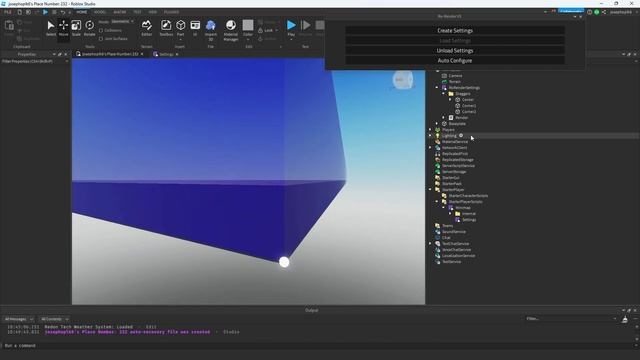
Task: Open the Terrain Editor
Action: click(x=147, y=28)
